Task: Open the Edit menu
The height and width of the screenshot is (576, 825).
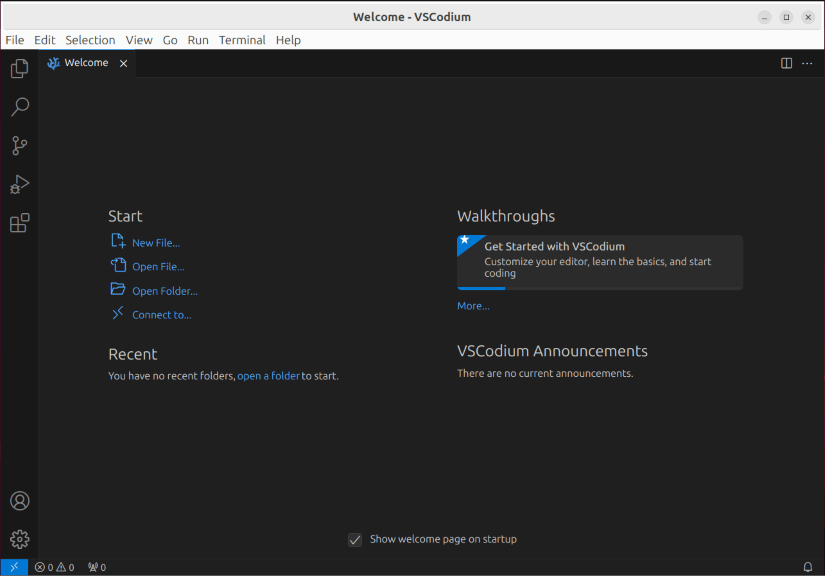Action: [x=45, y=40]
